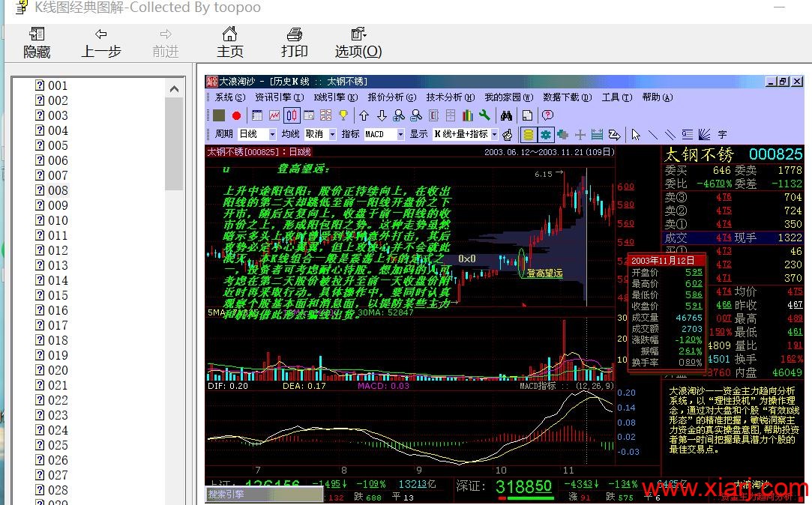Click the binoculars search icon
This screenshot has width=812, height=505.
tap(506, 115)
